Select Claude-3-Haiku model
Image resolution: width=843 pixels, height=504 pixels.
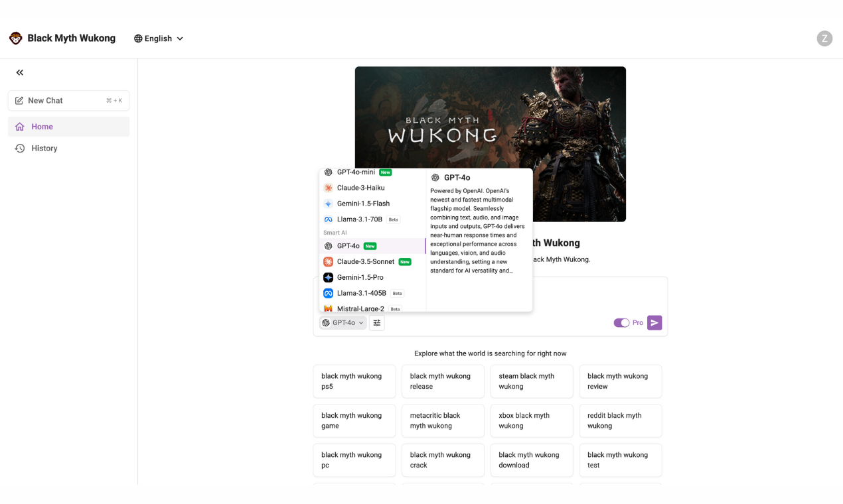(x=372, y=188)
